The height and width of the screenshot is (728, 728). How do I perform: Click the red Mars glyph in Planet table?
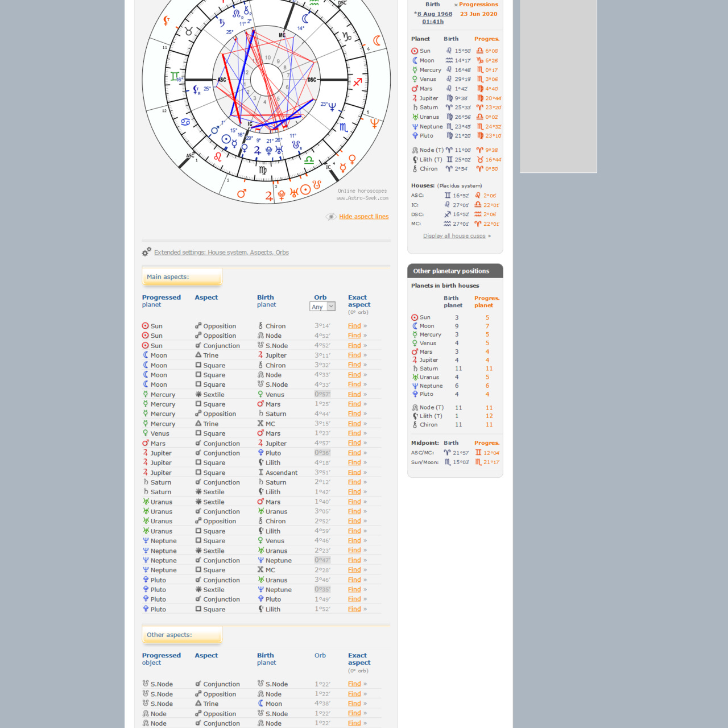[415, 89]
